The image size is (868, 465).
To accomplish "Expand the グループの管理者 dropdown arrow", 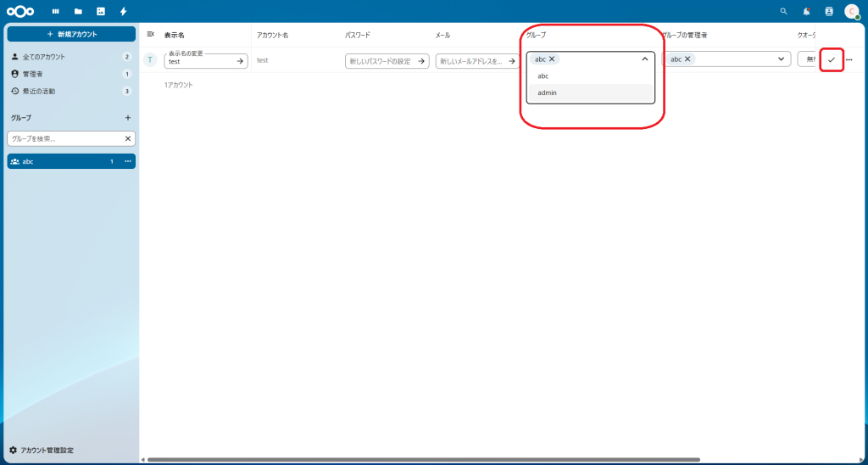I will pos(781,59).
